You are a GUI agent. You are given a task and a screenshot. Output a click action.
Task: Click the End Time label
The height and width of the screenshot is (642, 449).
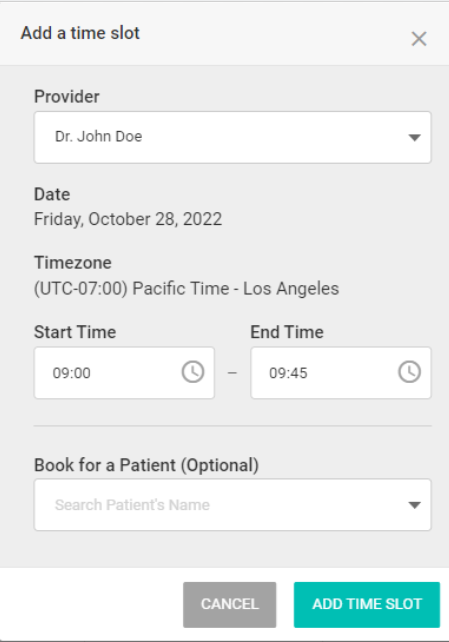(x=287, y=332)
